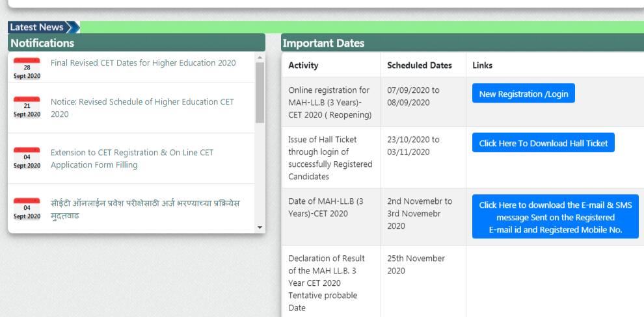Image resolution: width=644 pixels, height=317 pixels.
Task: Click Here To Download Hall Ticket button
Action: [543, 143]
